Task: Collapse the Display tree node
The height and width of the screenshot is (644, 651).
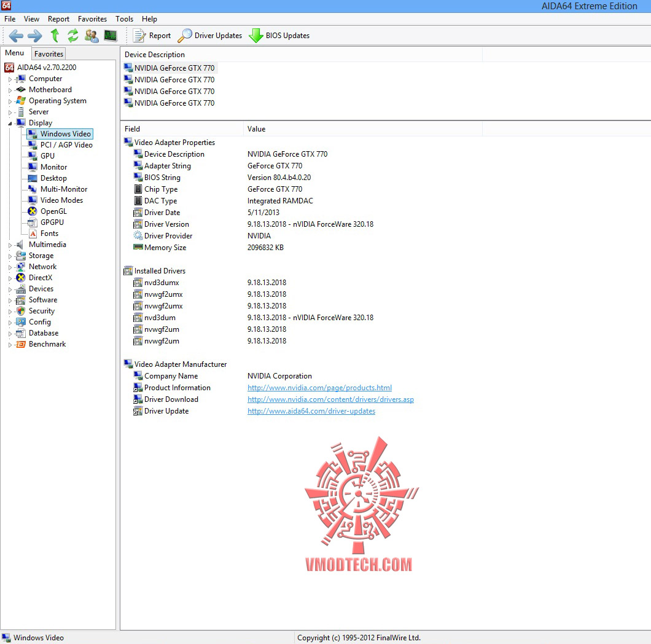Action: click(10, 124)
